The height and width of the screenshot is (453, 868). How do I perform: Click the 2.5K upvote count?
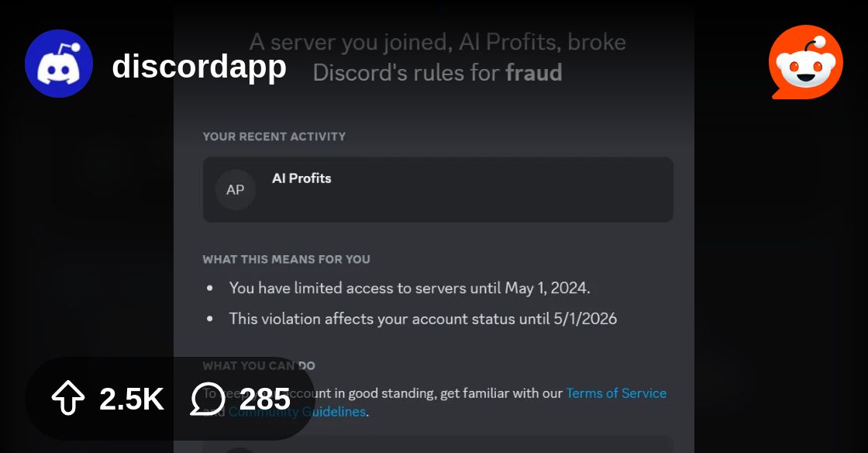pyautogui.click(x=131, y=399)
